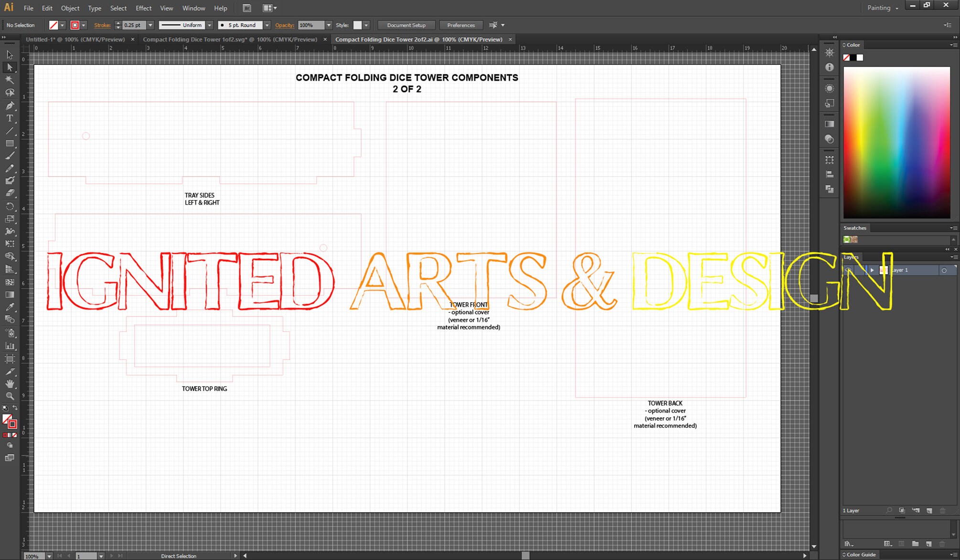Select the Eraser tool
Viewport: 960px width, 560px height.
[10, 193]
